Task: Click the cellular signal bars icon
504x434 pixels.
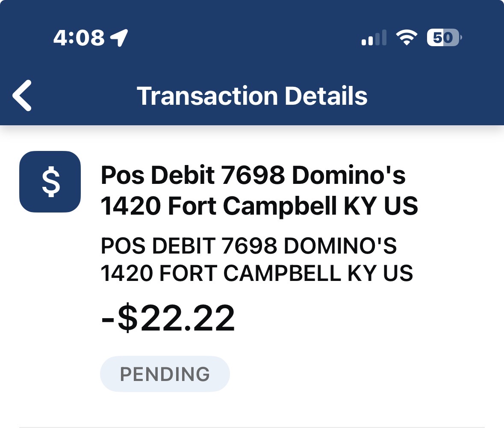Action: point(374,38)
